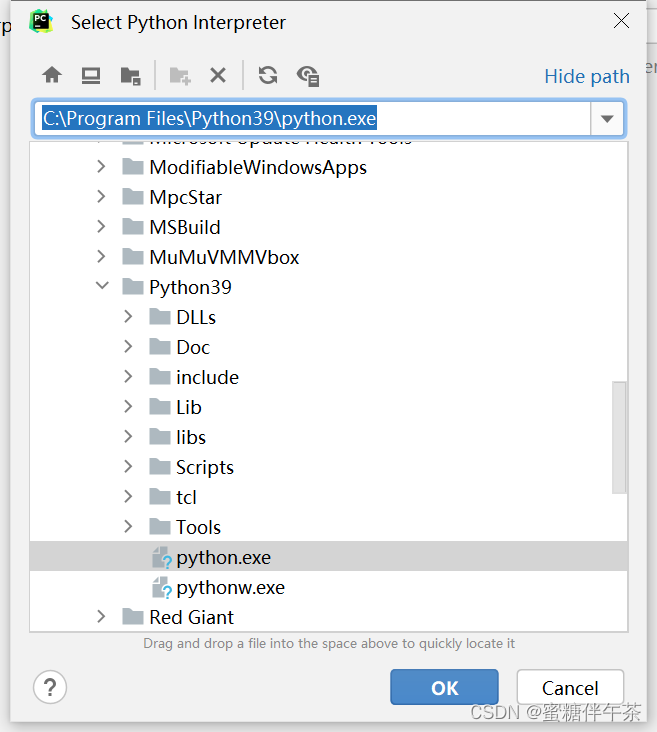Expand the Lib folder
This screenshot has width=657, height=732.
click(128, 406)
